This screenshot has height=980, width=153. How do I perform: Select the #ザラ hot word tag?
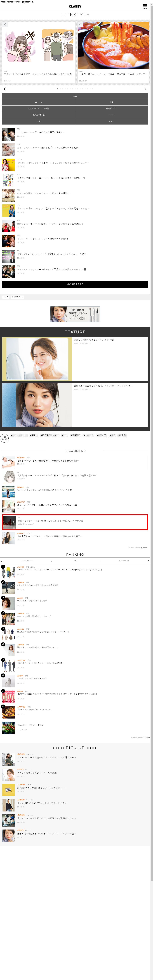tap(112, 435)
